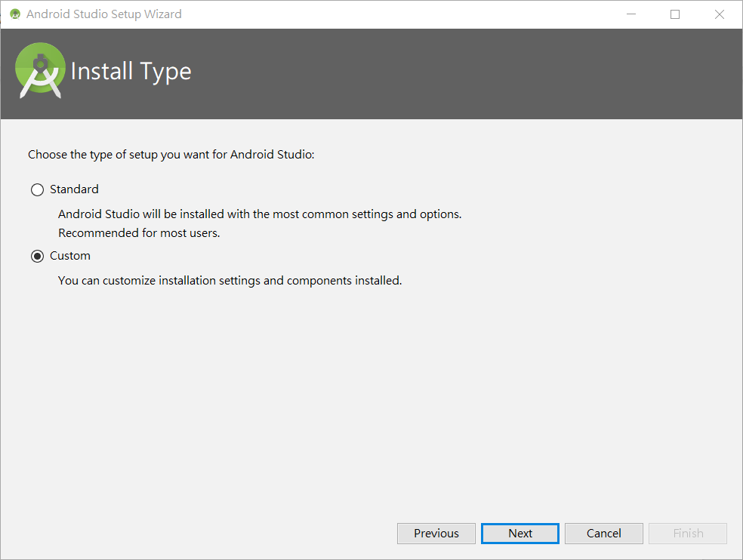This screenshot has height=560, width=743.
Task: Click the 'Install Type' heading text
Action: pos(131,72)
